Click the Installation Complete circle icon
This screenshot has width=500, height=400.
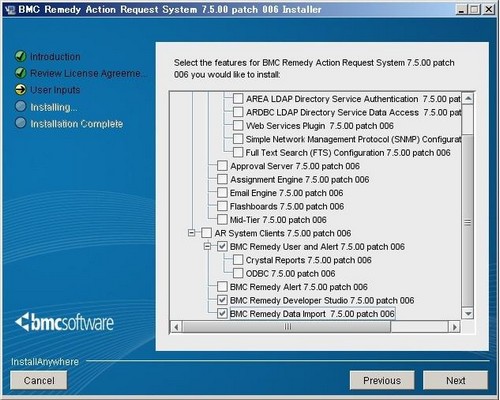pyautogui.click(x=21, y=123)
